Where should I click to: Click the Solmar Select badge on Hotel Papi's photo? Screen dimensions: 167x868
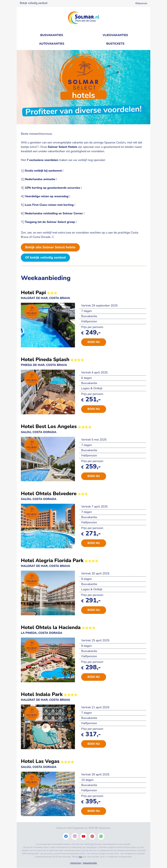[x=31, y=313]
